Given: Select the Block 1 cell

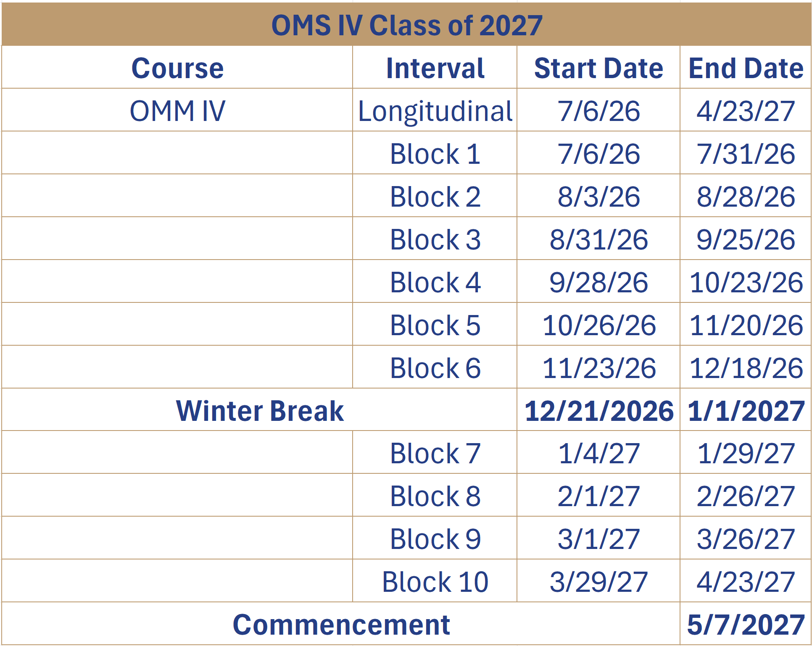Looking at the screenshot, I should (x=435, y=154).
